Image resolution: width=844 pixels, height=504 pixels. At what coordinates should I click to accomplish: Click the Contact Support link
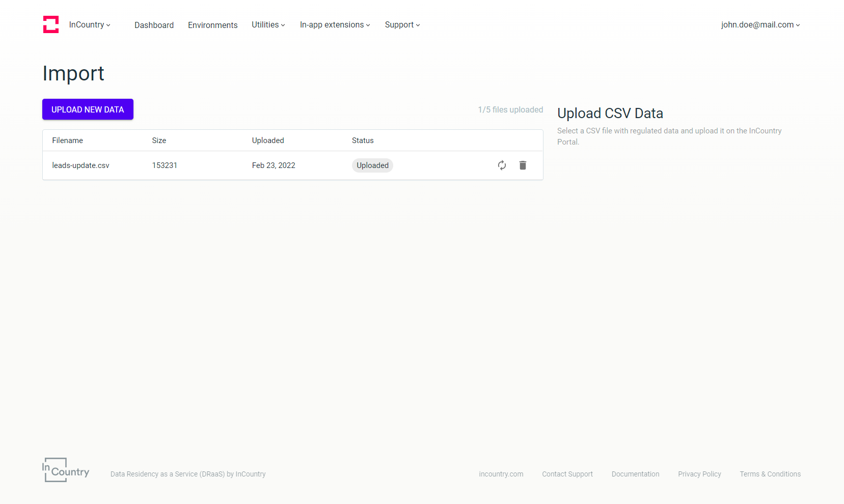[567, 474]
